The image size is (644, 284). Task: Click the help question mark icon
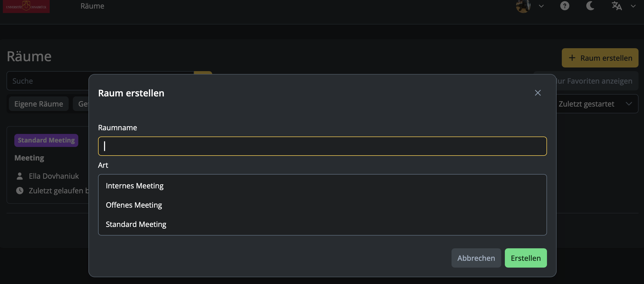(565, 6)
